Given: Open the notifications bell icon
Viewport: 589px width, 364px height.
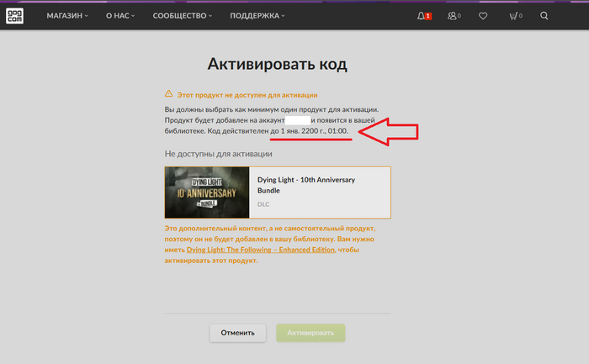Looking at the screenshot, I should (421, 16).
